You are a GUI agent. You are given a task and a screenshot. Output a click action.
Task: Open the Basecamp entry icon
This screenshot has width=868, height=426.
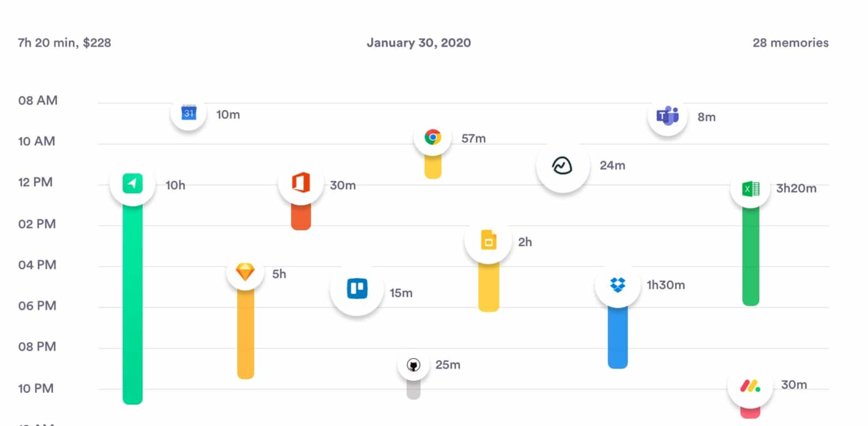click(x=562, y=165)
